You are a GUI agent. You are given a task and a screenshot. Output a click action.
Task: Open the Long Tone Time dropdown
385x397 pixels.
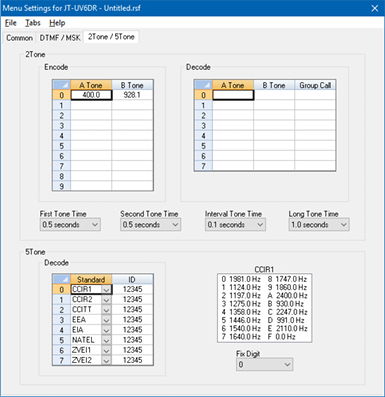point(319,225)
